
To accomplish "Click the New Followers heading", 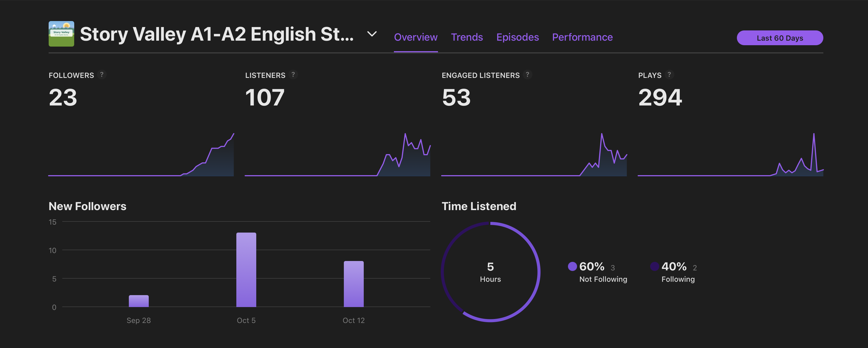I will 87,206.
